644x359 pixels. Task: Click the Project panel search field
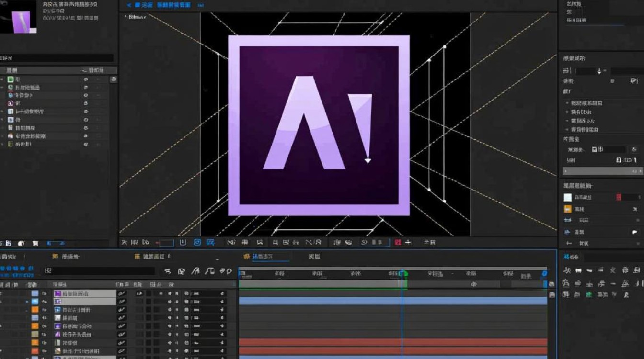tap(57, 58)
